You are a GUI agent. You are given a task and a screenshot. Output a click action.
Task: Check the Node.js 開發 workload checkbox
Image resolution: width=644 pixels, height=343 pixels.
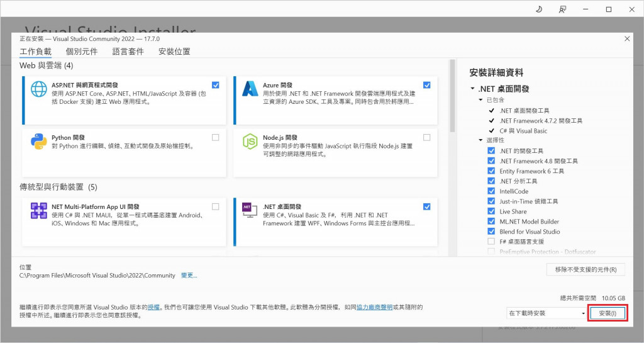click(427, 138)
